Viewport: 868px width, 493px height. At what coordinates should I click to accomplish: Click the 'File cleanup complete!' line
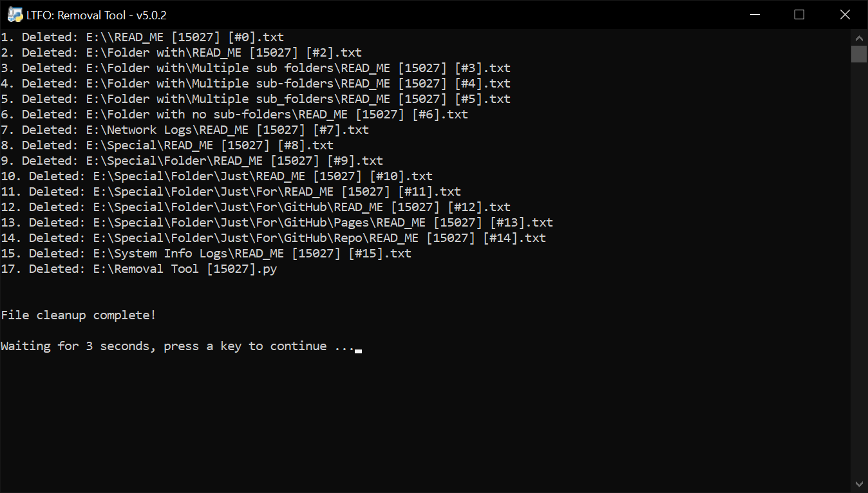coord(79,315)
